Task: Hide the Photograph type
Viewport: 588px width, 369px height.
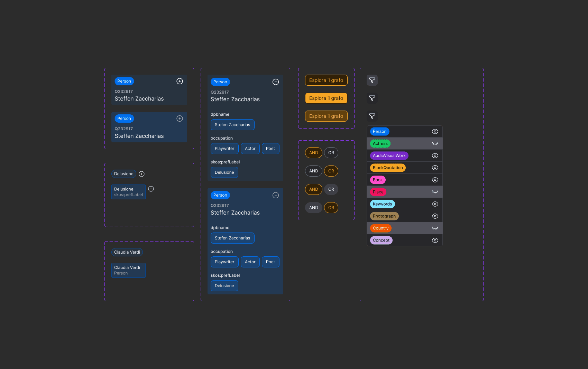Action: (435, 216)
